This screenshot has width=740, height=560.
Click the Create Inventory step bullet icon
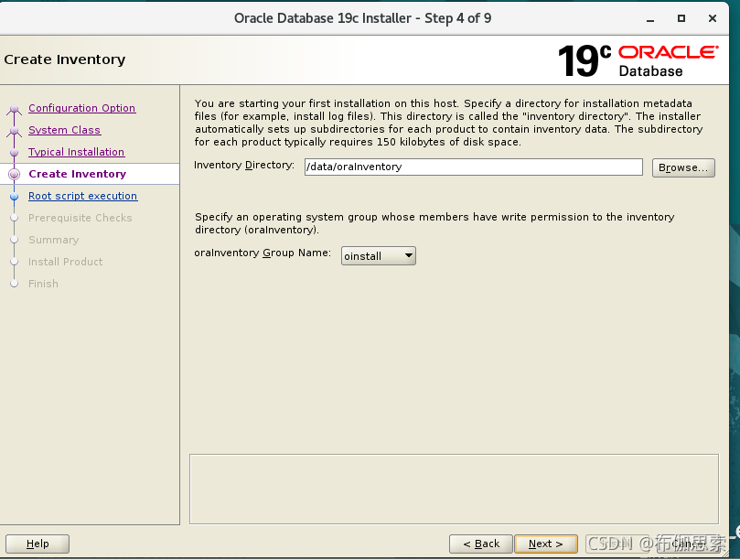14,174
